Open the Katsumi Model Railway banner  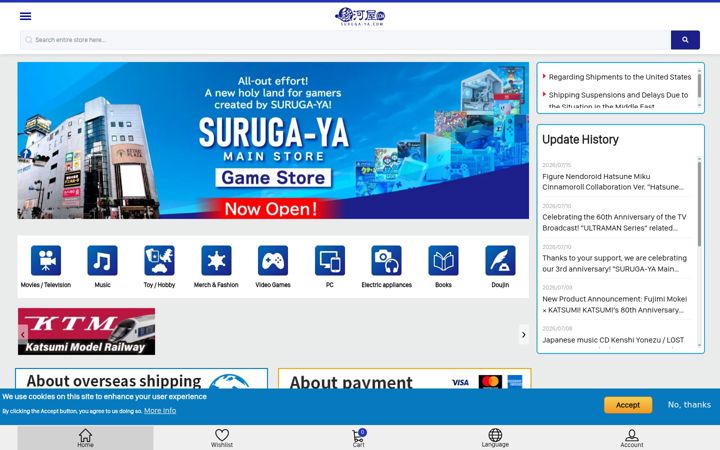(x=86, y=332)
